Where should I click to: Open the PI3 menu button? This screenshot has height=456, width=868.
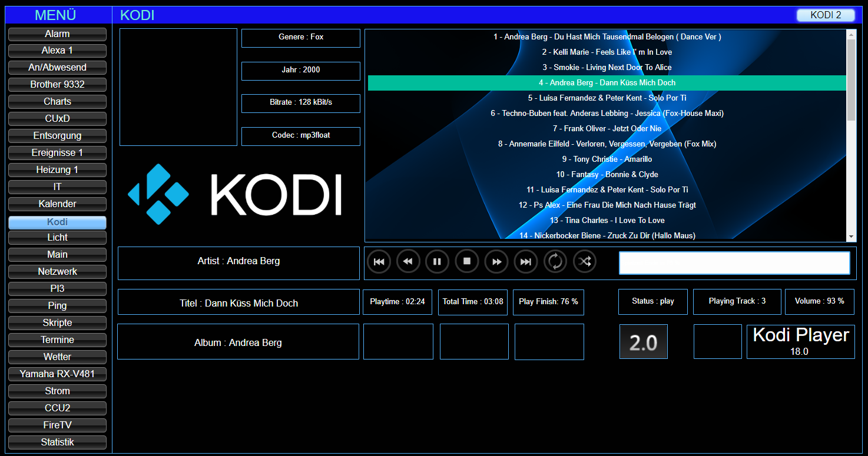pyautogui.click(x=57, y=289)
